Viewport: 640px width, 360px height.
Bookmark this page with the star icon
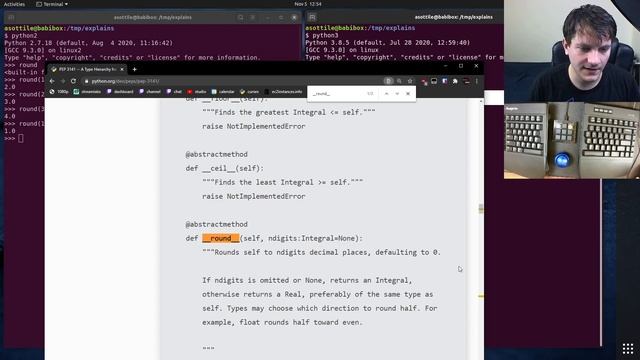[410, 81]
